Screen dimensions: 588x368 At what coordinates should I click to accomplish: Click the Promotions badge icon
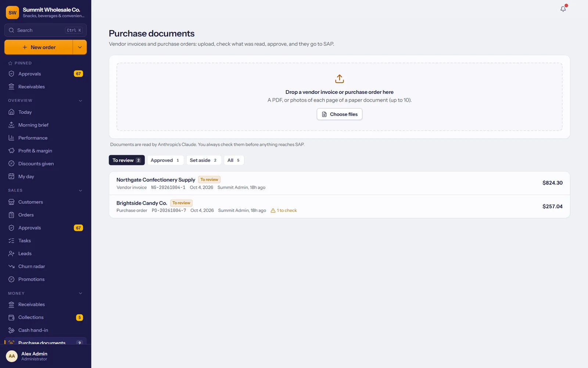pos(11,279)
